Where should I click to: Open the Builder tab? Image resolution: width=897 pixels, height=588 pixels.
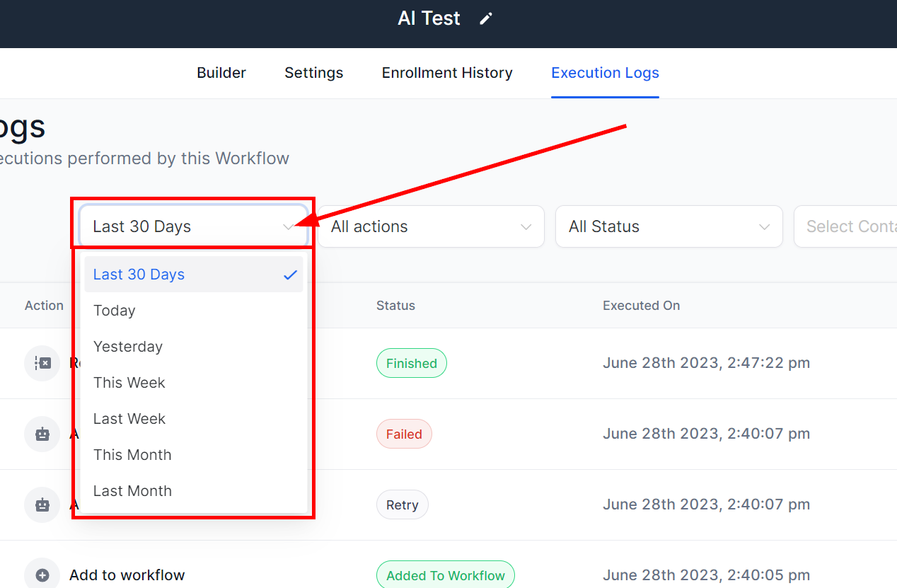[221, 73]
